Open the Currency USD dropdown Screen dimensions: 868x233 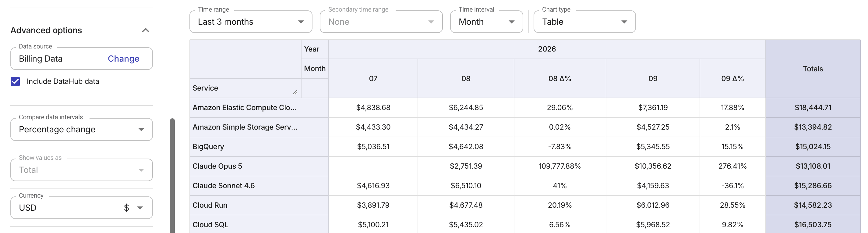coord(82,208)
